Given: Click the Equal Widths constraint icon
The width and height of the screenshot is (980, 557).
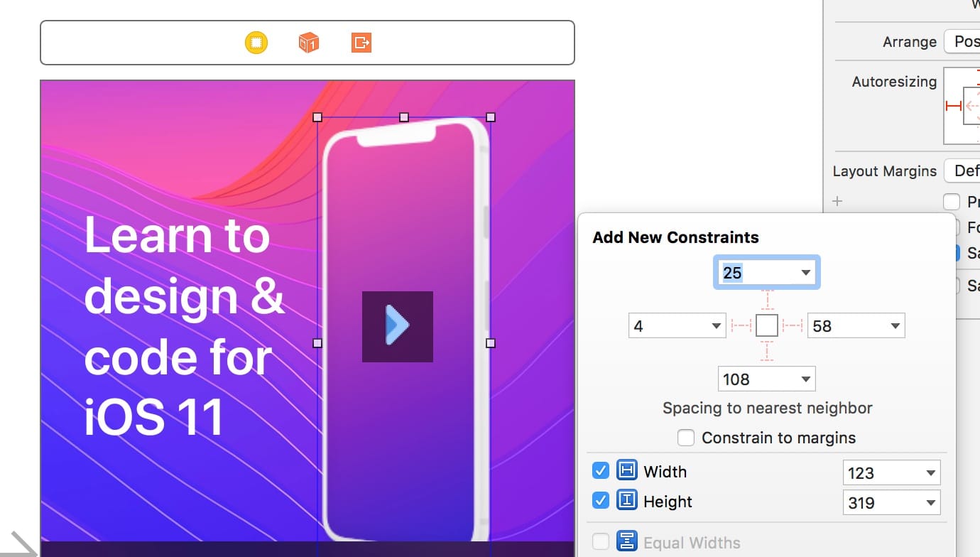Looking at the screenshot, I should (x=627, y=542).
